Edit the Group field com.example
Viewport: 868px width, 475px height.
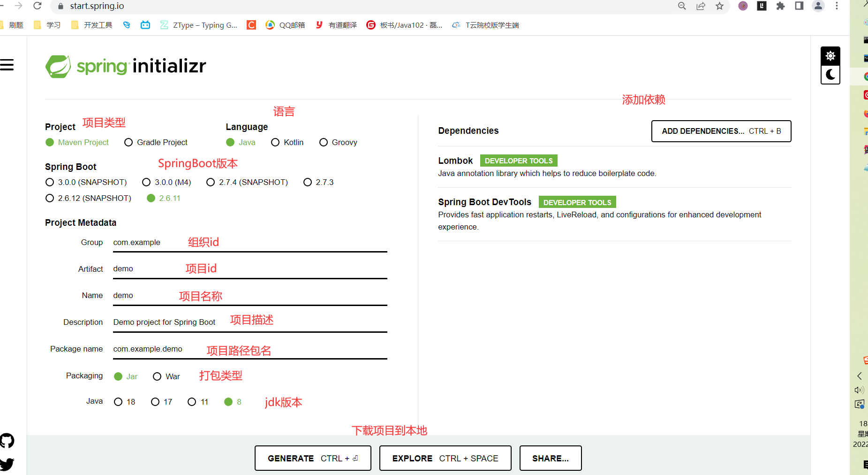click(x=250, y=243)
